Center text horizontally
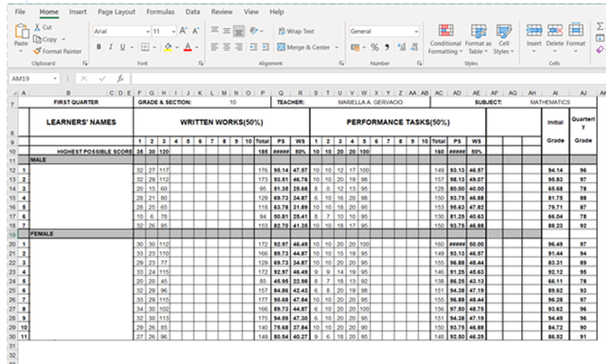Screen dimensions: 606x364 pyautogui.click(x=227, y=47)
